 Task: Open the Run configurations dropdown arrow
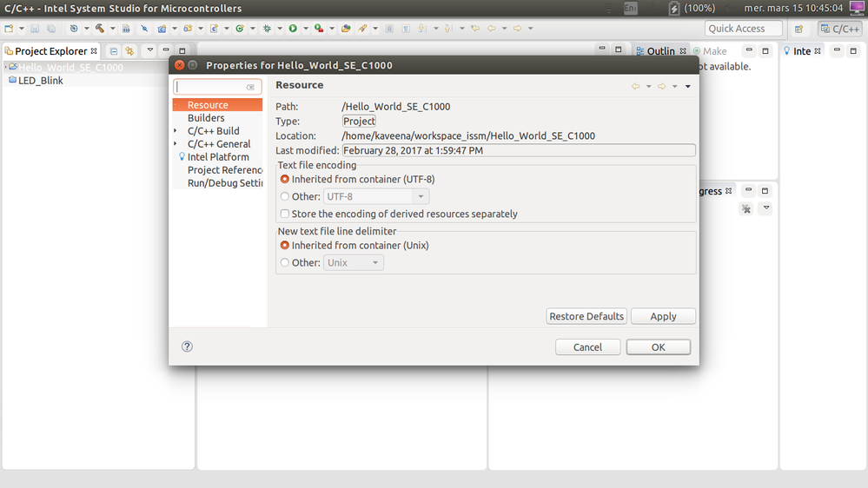[306, 28]
